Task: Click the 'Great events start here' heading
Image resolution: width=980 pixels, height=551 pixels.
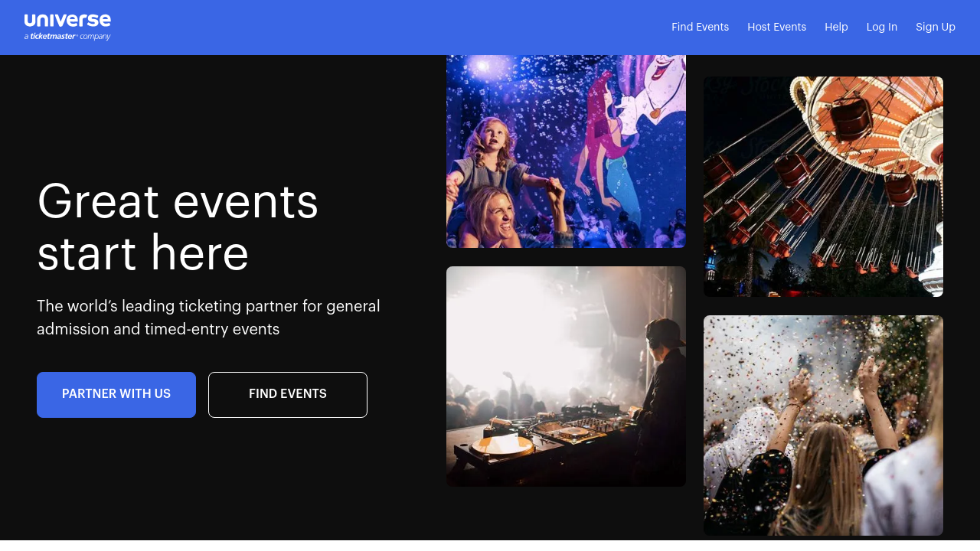Action: point(178,227)
